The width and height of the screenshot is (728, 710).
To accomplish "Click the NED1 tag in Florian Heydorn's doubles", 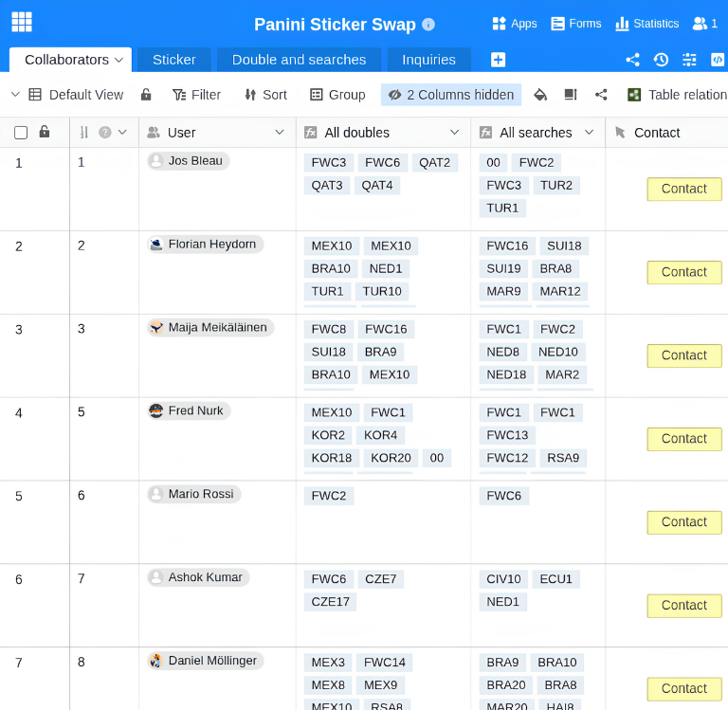I will [x=386, y=269].
